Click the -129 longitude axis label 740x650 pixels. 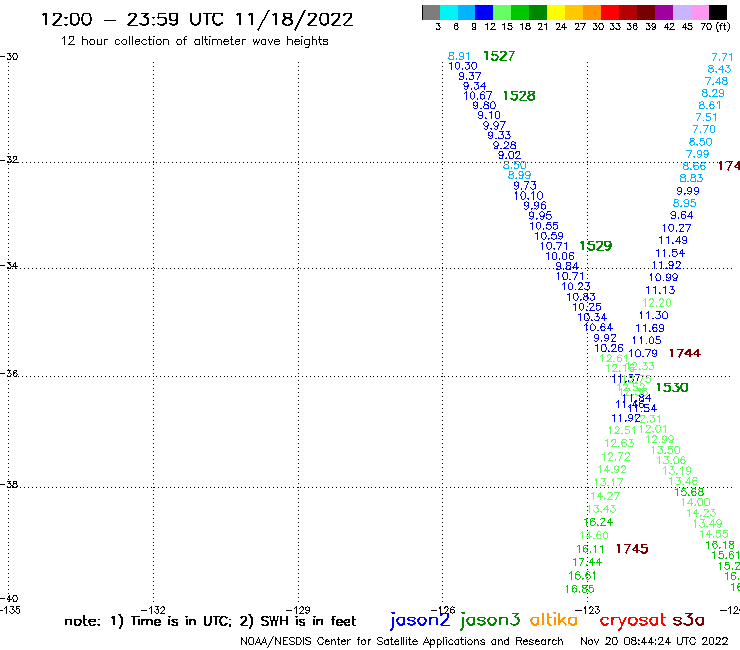(x=298, y=610)
